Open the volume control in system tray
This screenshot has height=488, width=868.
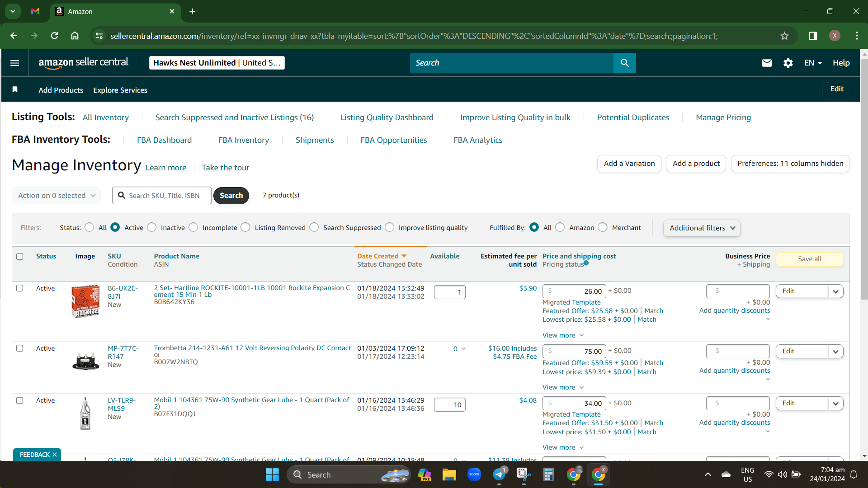[782, 474]
